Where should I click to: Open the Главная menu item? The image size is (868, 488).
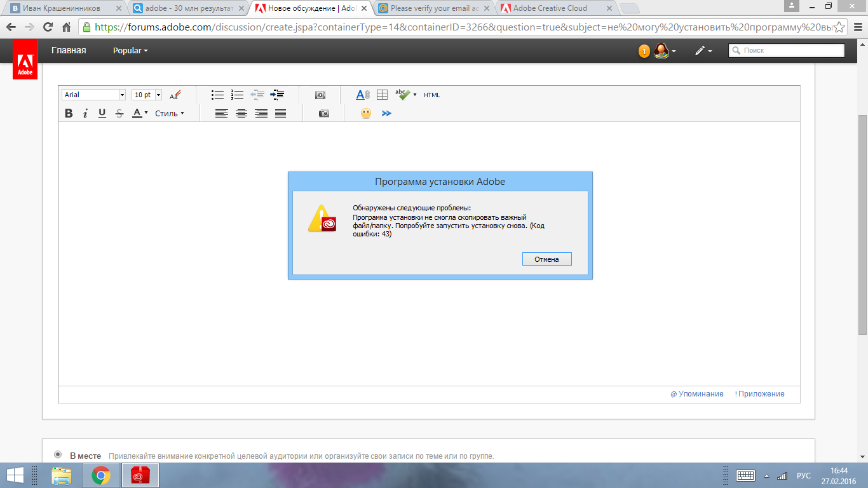point(69,50)
